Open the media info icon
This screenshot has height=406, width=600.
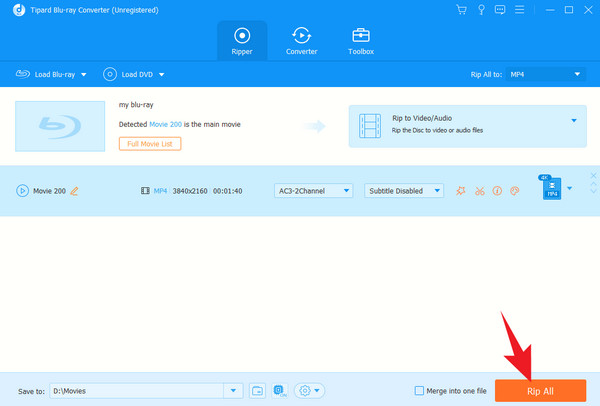click(497, 191)
